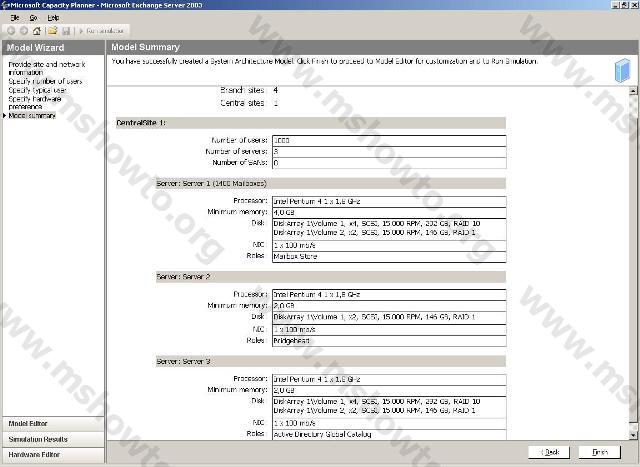
Task: Click Server 1 NIC field
Action: (x=389, y=245)
